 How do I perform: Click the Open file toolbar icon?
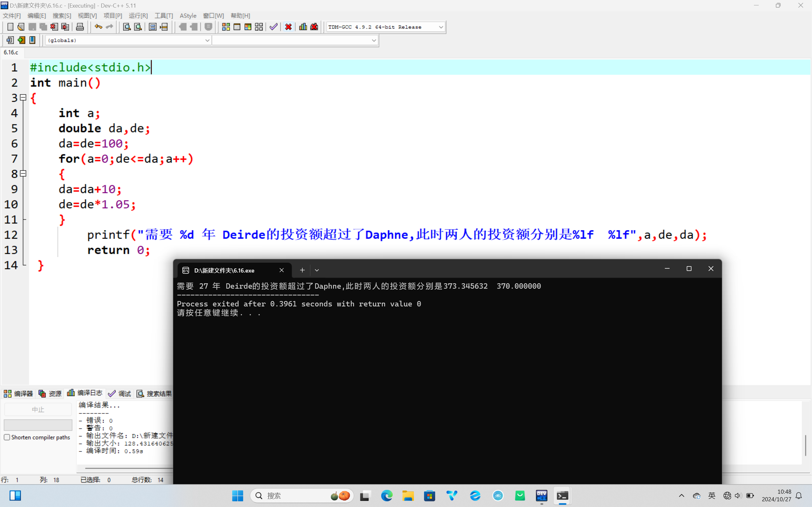(x=21, y=27)
